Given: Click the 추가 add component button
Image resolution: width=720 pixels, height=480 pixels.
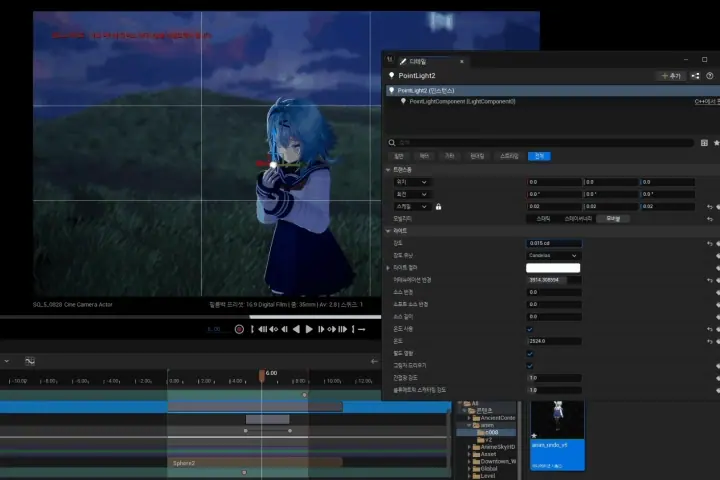Looking at the screenshot, I should point(671,76).
